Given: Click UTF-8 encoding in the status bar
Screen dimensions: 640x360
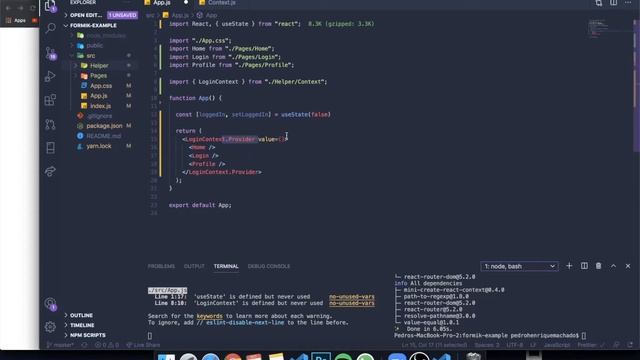Looking at the screenshot, I should pos(514,345).
